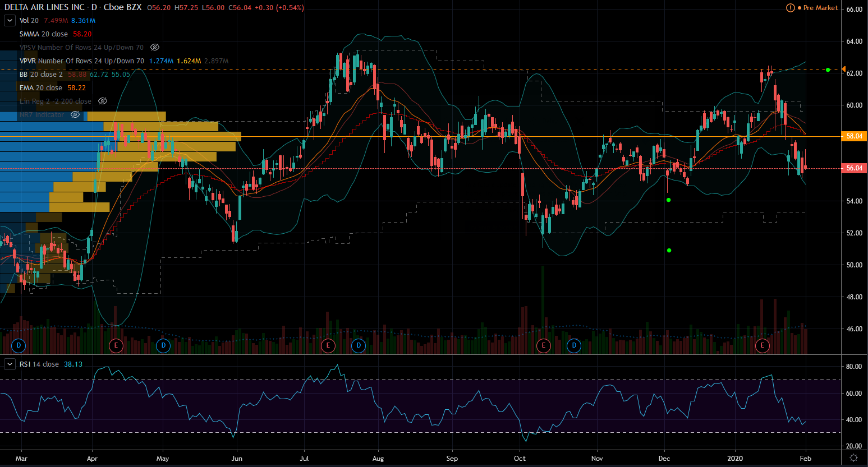Click the July earnings E marker
The width and height of the screenshot is (868, 467).
328,345
